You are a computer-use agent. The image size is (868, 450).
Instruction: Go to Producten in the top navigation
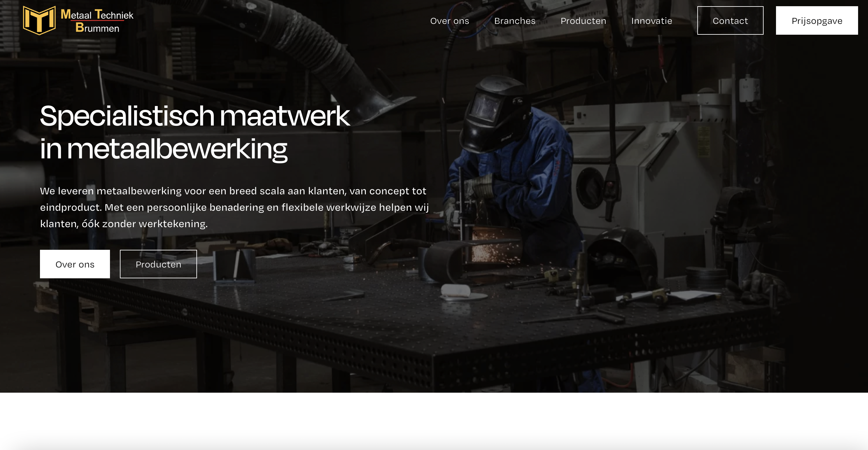(583, 21)
